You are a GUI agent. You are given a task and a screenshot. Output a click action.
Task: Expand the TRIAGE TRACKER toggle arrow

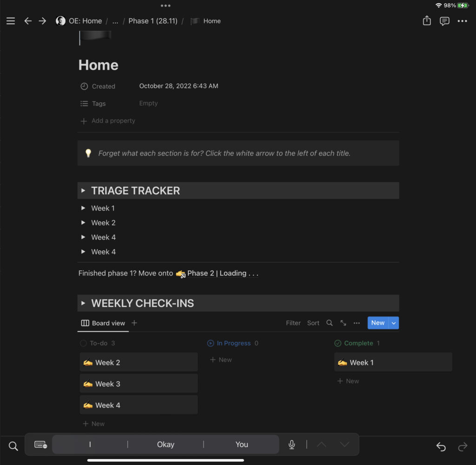[83, 190]
